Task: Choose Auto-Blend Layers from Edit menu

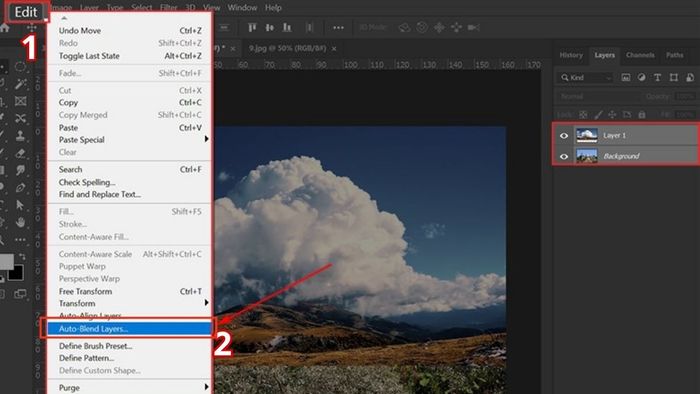Action: [129, 329]
